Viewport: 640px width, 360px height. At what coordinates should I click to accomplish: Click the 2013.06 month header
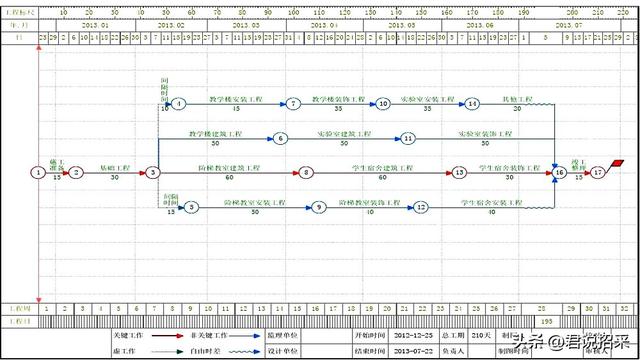pyautogui.click(x=480, y=25)
